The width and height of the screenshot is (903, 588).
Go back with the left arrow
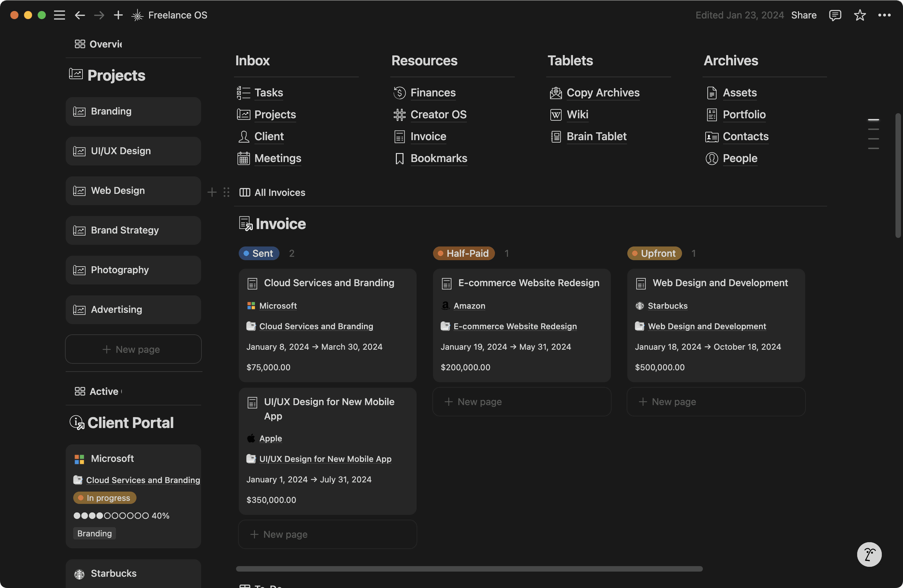[x=80, y=15]
